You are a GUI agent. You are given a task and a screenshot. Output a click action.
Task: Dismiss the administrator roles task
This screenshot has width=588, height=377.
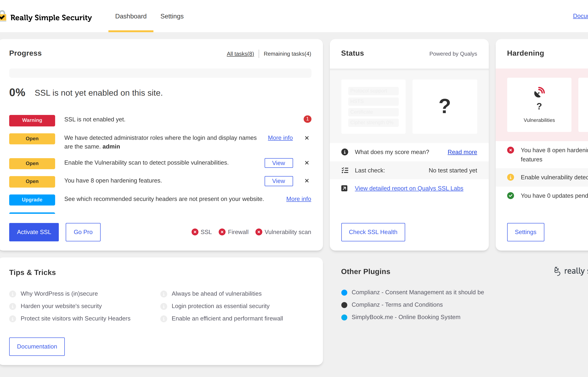[x=307, y=138]
